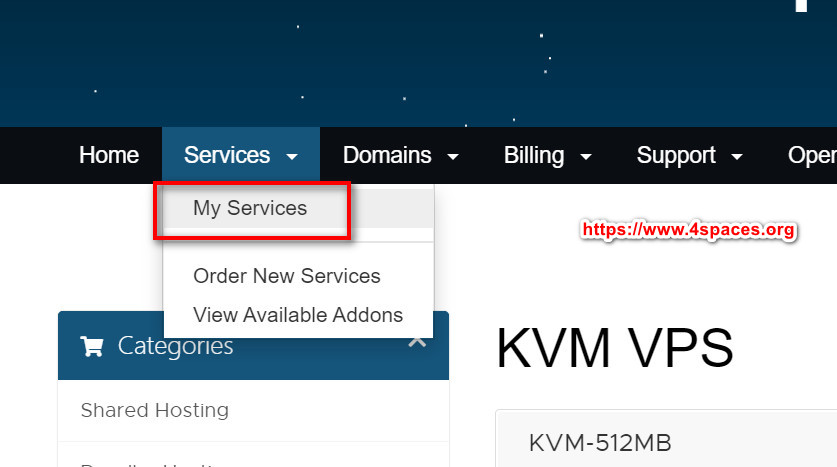Select My Services from the dropdown

(x=250, y=208)
